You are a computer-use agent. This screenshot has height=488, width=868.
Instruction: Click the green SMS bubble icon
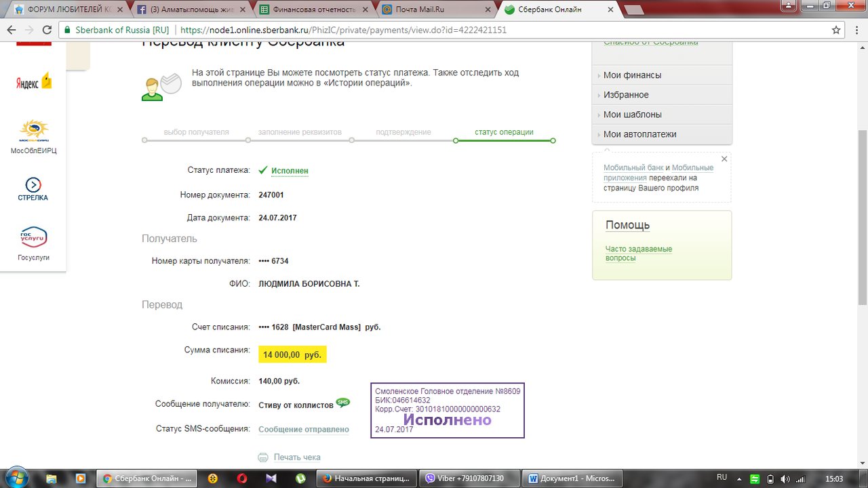pos(343,403)
